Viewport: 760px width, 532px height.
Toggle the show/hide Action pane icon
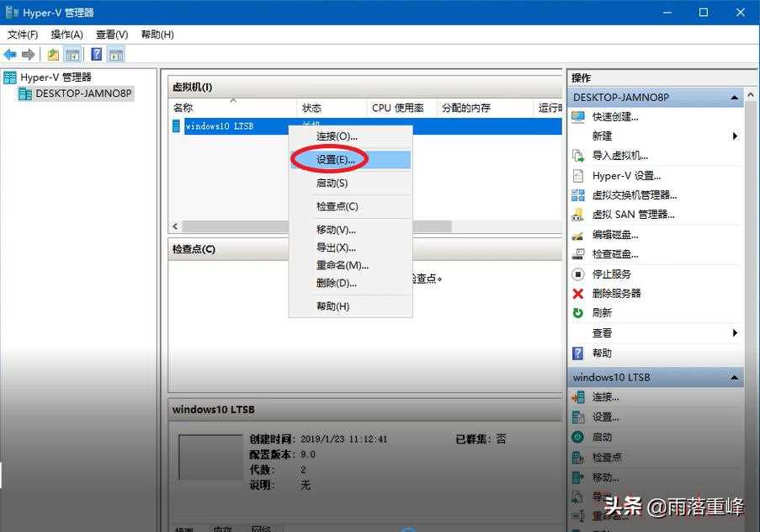[116, 55]
